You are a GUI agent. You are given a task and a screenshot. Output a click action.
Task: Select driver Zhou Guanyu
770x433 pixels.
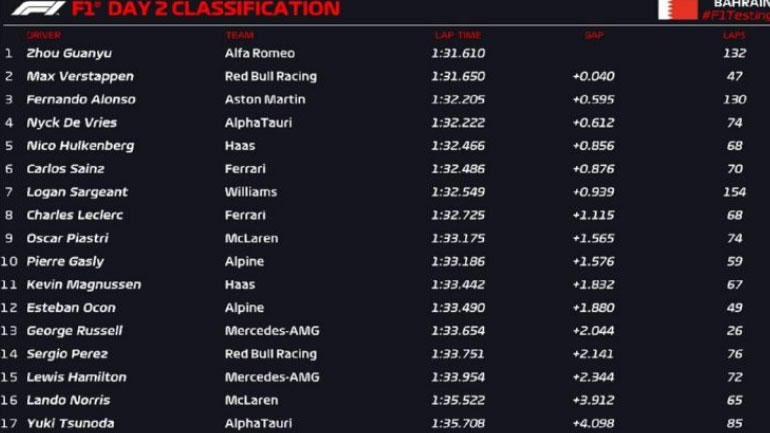[x=69, y=53]
